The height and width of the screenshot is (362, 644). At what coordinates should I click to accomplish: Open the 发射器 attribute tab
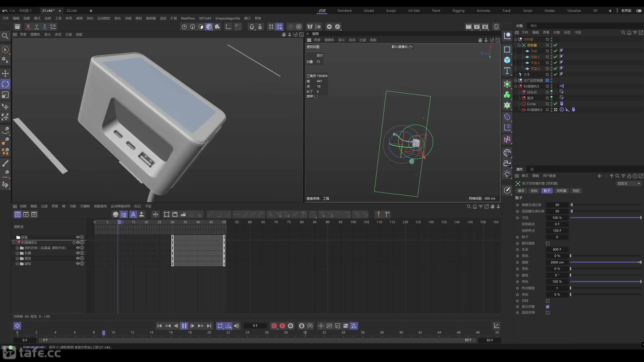(561, 191)
